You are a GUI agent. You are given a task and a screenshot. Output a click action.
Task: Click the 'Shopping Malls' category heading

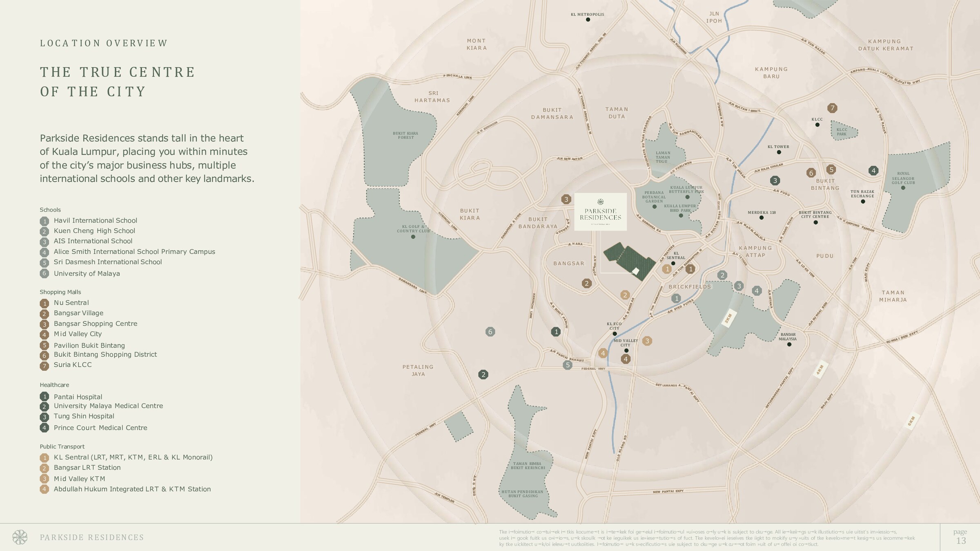(x=60, y=292)
